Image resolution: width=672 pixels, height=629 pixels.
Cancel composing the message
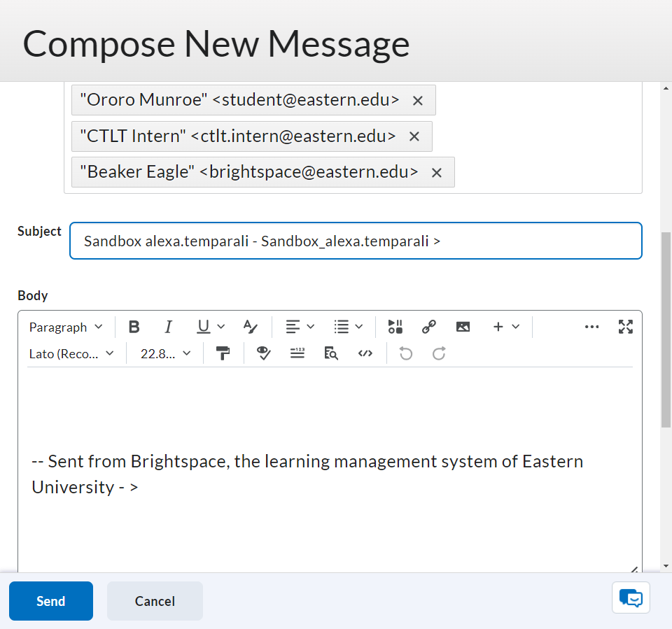155,601
